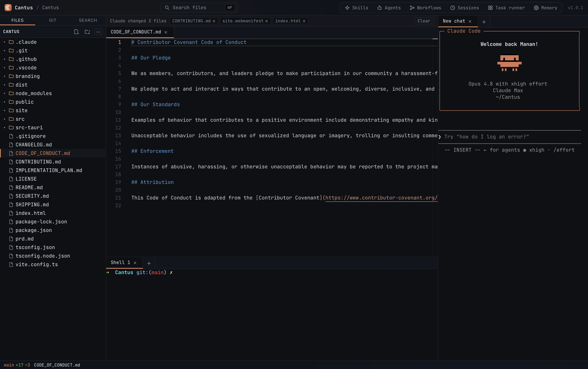Open SHIPPING.md in file tree
The height and width of the screenshot is (369, 588).
[x=53, y=205]
